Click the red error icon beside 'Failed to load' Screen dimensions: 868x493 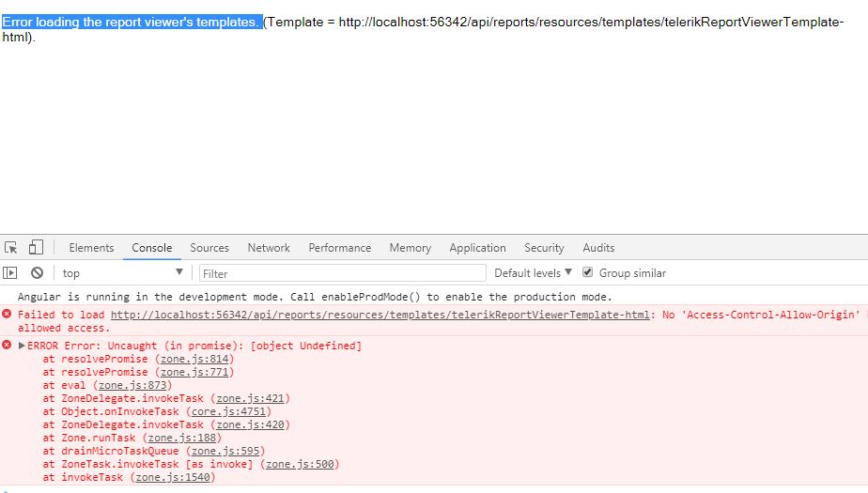tap(8, 315)
